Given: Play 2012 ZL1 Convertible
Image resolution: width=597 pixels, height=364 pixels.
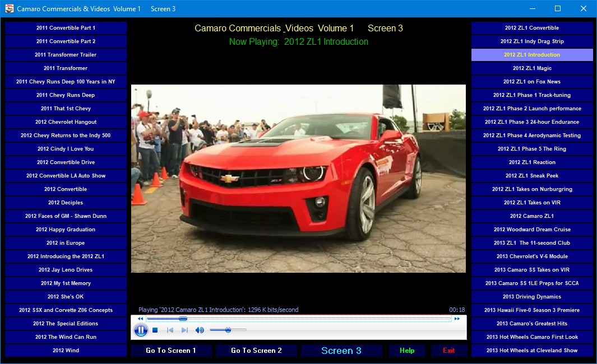Looking at the screenshot, I should click(532, 28).
